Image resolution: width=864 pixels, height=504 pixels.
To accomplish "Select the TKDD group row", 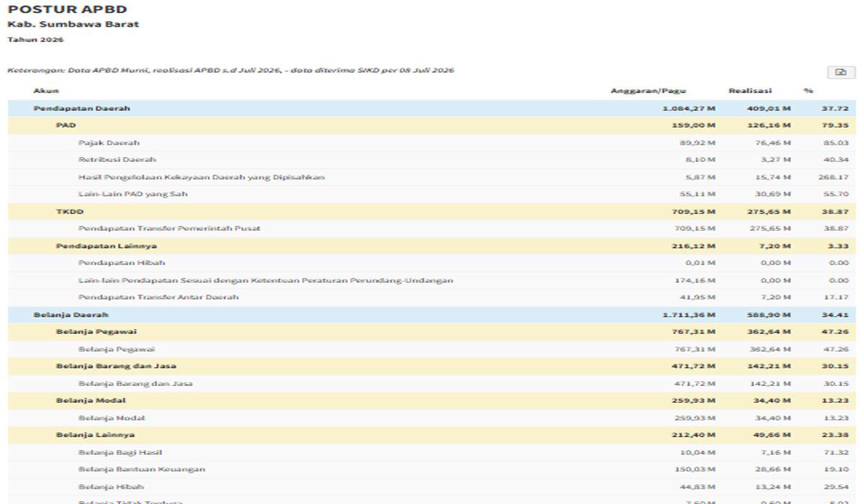I will pyautogui.click(x=432, y=212).
